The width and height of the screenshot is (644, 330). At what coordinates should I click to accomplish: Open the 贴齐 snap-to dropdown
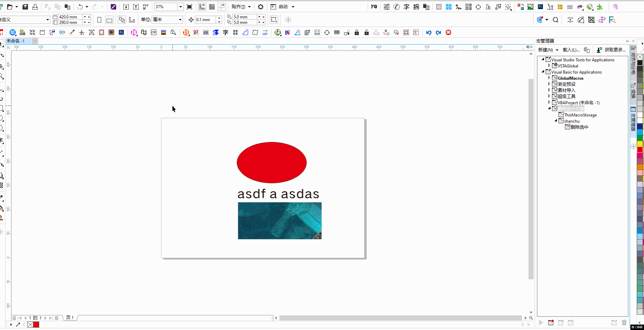[x=249, y=7]
